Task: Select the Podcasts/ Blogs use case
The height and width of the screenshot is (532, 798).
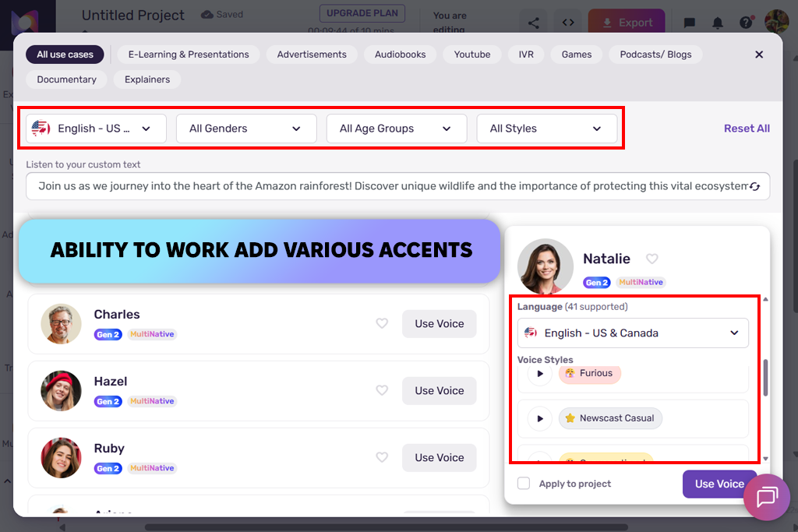Action: [655, 55]
